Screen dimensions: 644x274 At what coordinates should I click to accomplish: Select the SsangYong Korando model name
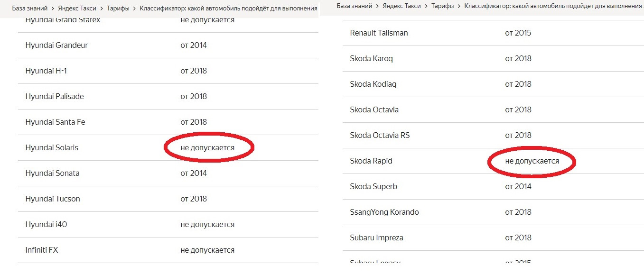coord(384,212)
